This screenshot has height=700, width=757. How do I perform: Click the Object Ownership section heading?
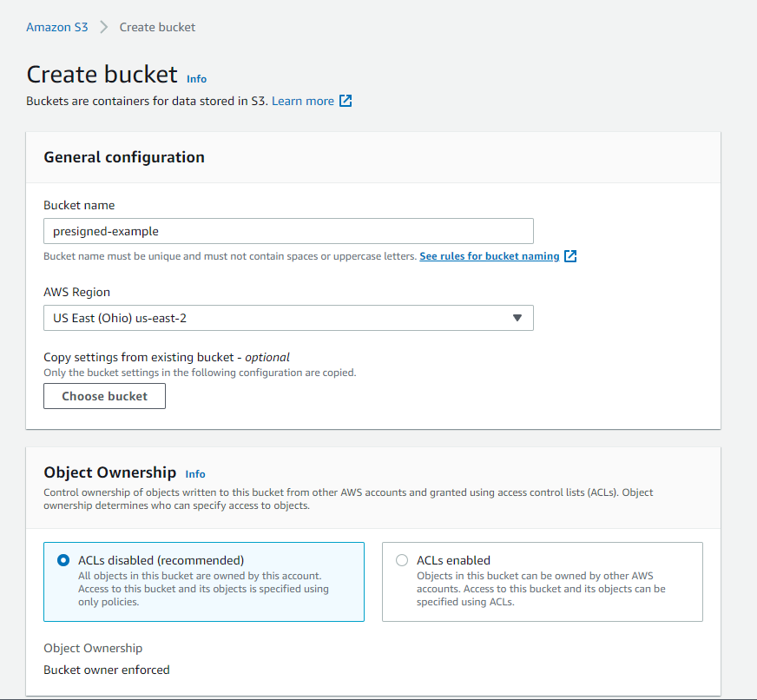110,472
